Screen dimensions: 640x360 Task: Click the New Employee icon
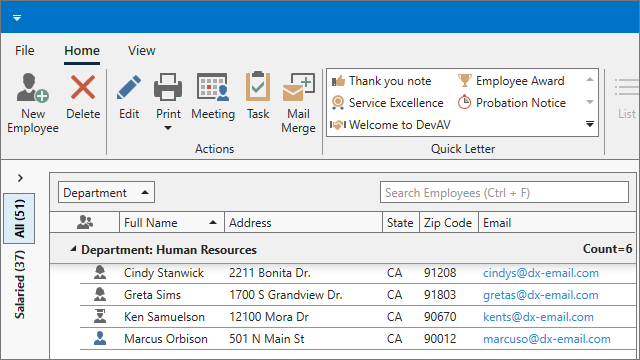33,87
